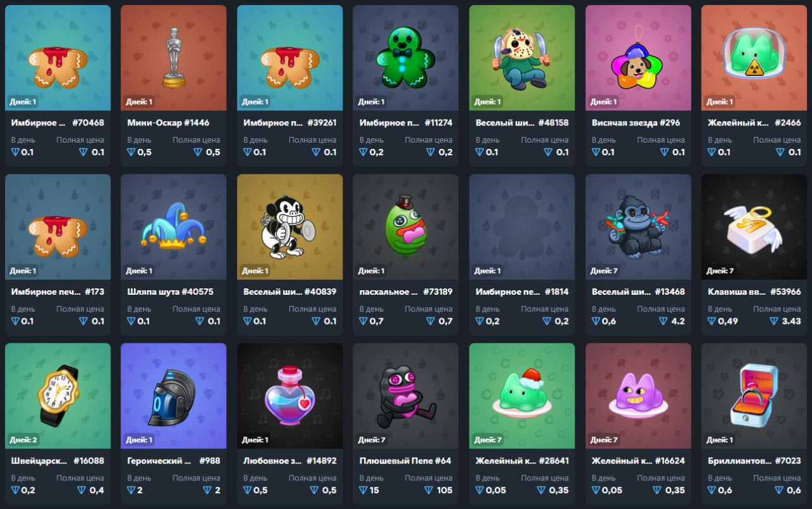The image size is (812, 509).
Task: Open the winged keyboard key #53966 card
Action: [x=754, y=254]
